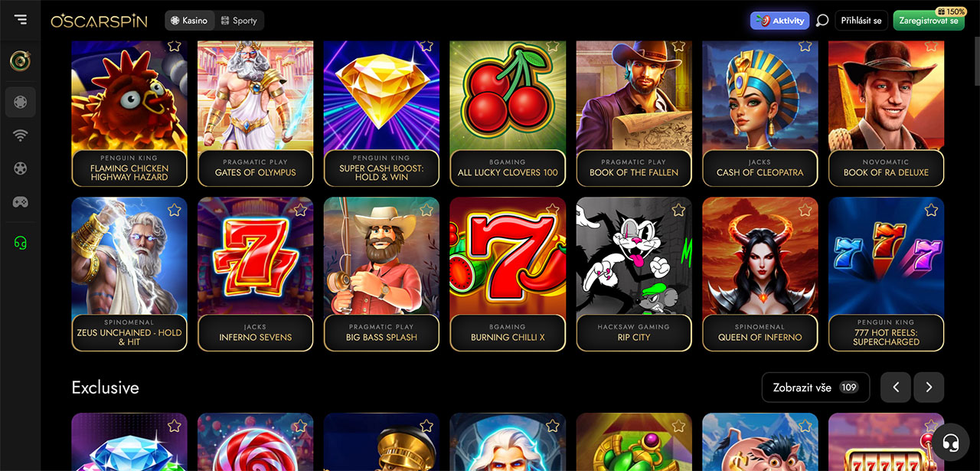Open the live wifi-signal sidebar icon

(21, 136)
